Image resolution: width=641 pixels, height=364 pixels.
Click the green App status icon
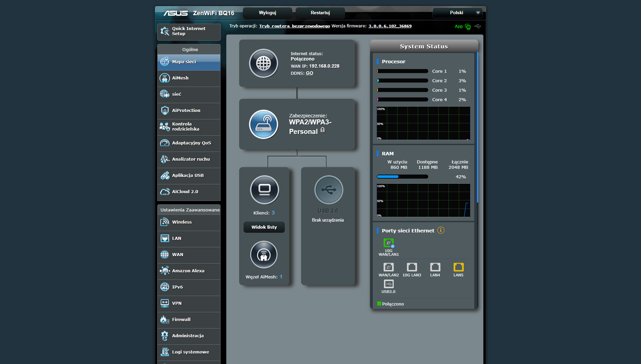468,26
